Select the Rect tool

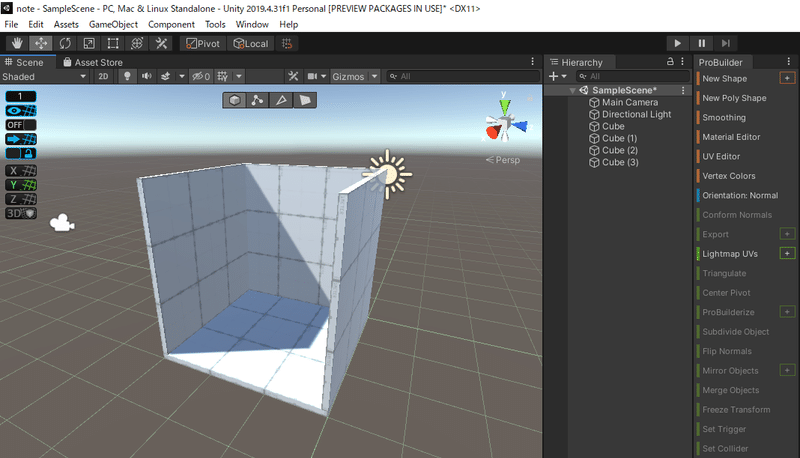coord(113,43)
